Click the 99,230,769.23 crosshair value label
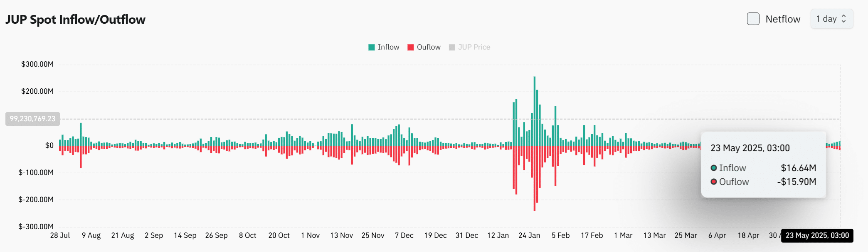Screen dimensions: 868x252 (x=33, y=119)
